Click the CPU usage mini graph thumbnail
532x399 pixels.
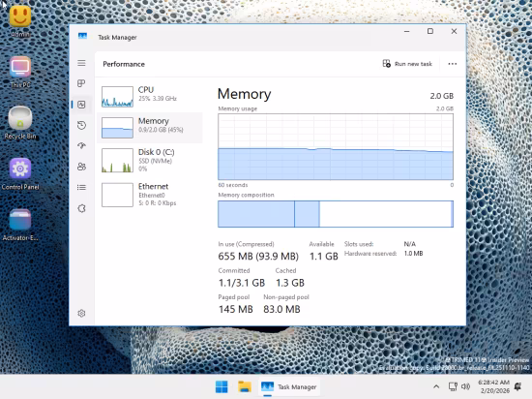click(x=117, y=97)
